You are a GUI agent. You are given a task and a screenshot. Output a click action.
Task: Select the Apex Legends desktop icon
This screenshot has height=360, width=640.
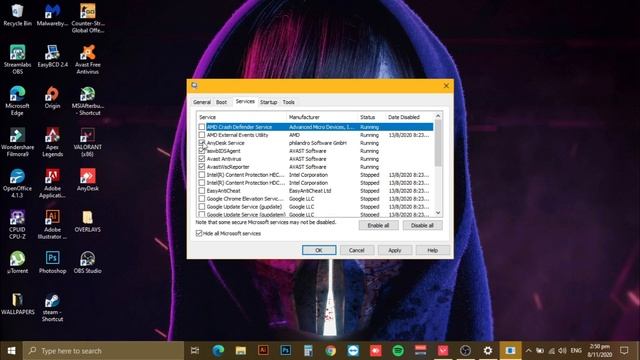52,142
